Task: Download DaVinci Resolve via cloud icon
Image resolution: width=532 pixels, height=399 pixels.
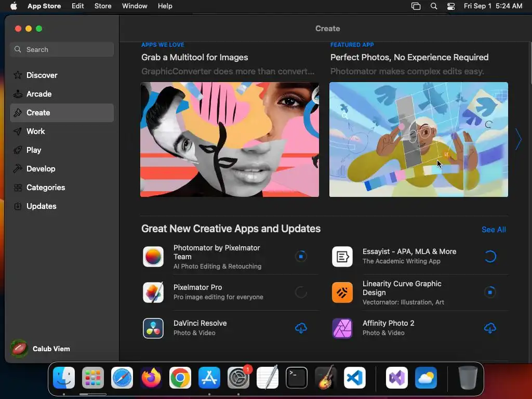Action: click(301, 328)
